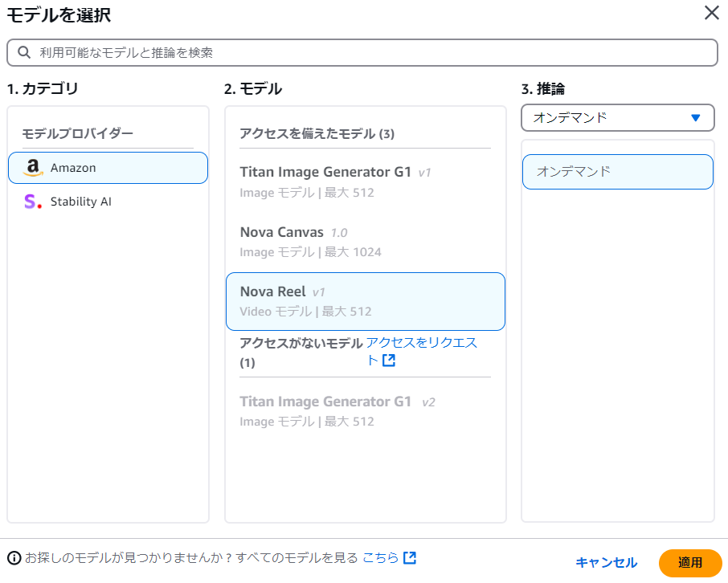Screen dimensions: 728x583
Task: Choose the Nova Reel v1 model
Action: tap(365, 301)
